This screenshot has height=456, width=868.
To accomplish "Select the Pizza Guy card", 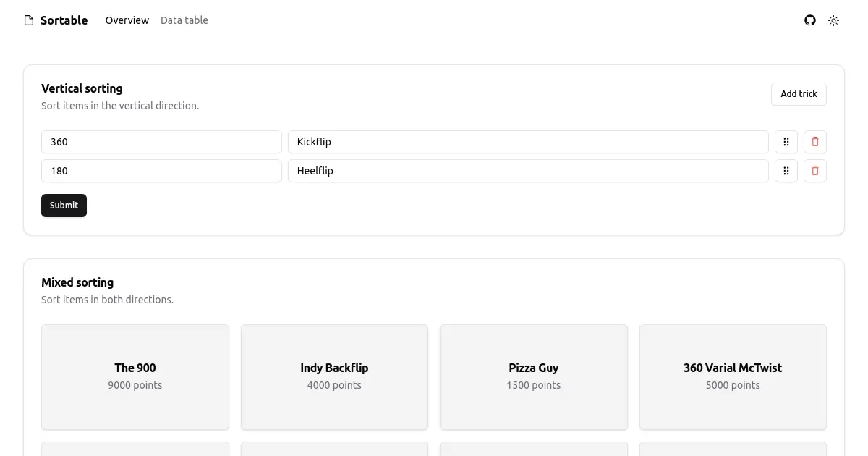I will click(533, 376).
